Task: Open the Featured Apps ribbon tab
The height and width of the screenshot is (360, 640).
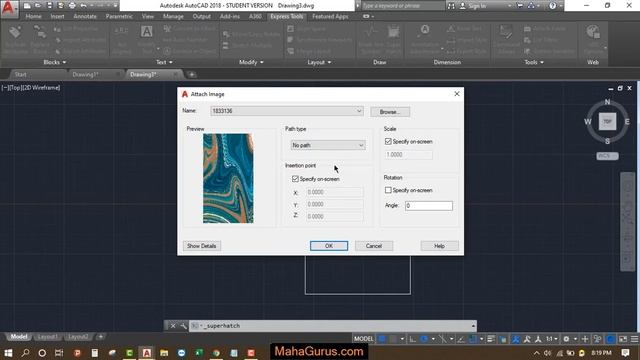Action: 330,16
